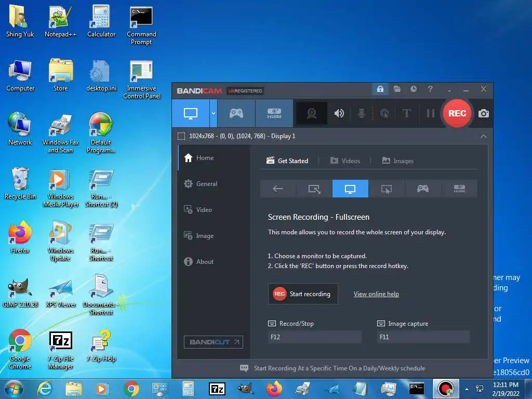
Task: Toggle the text overlay T icon
Action: (x=406, y=113)
